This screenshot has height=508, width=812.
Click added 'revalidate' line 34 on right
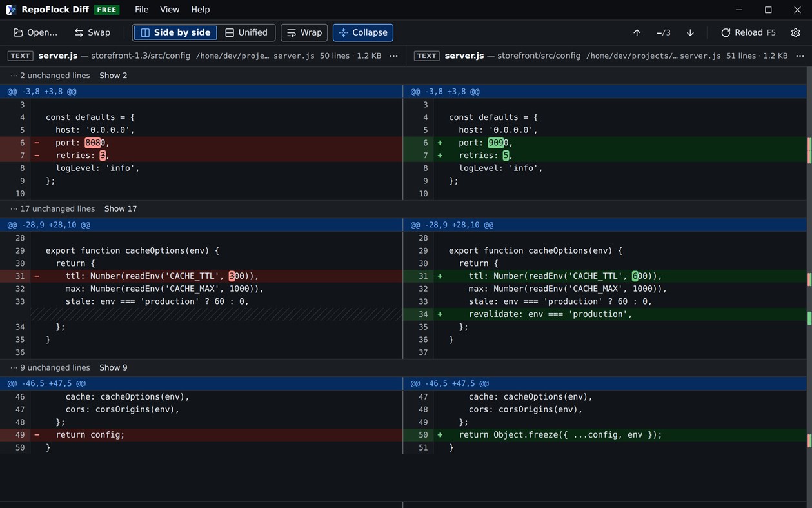pyautogui.click(x=605, y=314)
